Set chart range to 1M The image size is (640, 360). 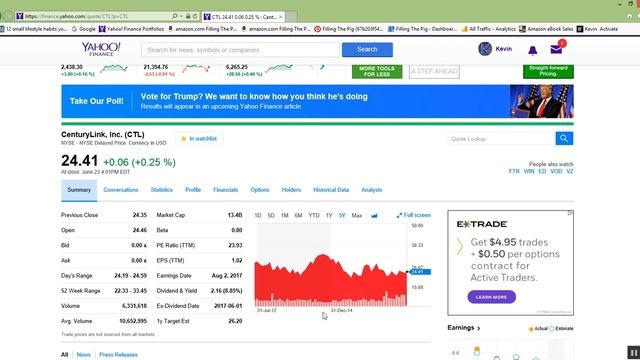tap(285, 216)
